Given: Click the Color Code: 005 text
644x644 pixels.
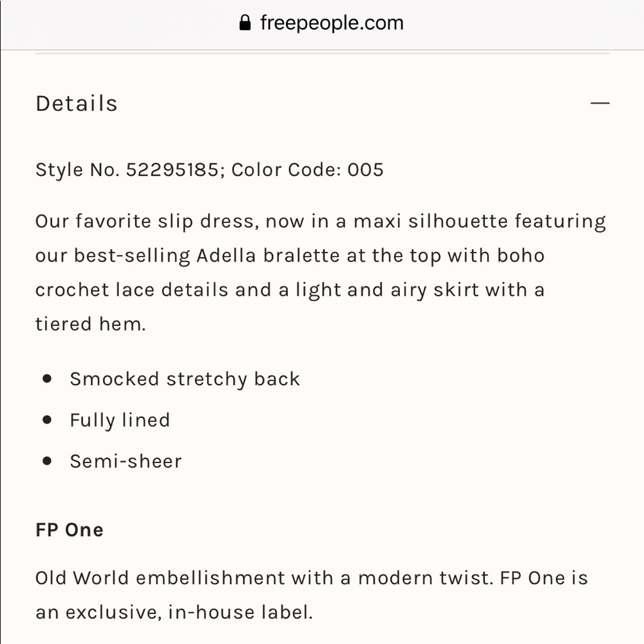Looking at the screenshot, I should point(307,170).
